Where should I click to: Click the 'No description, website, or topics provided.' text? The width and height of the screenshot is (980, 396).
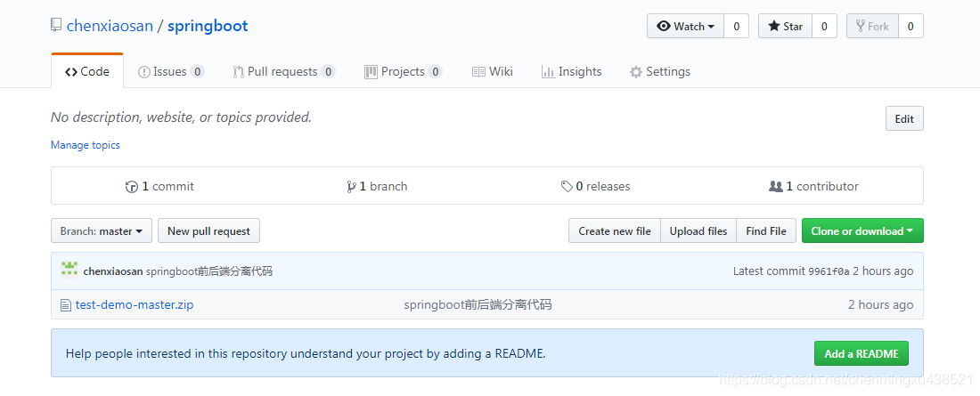click(x=181, y=117)
